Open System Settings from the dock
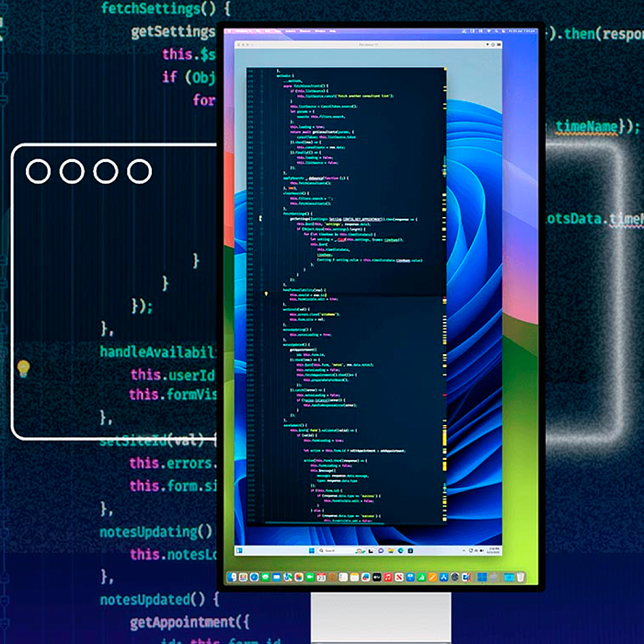This screenshot has width=644, height=644. pos(454,577)
